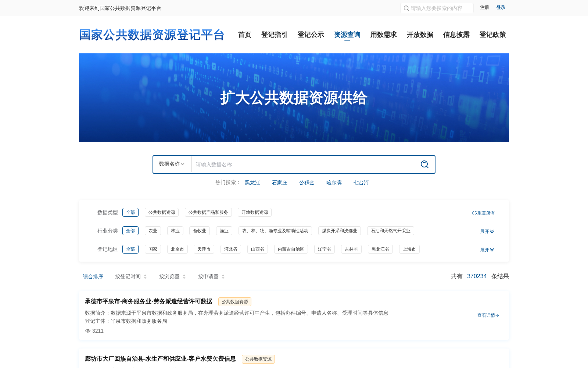Click the refresh icon next to 重置所有
The image size is (588, 368).
(474, 213)
